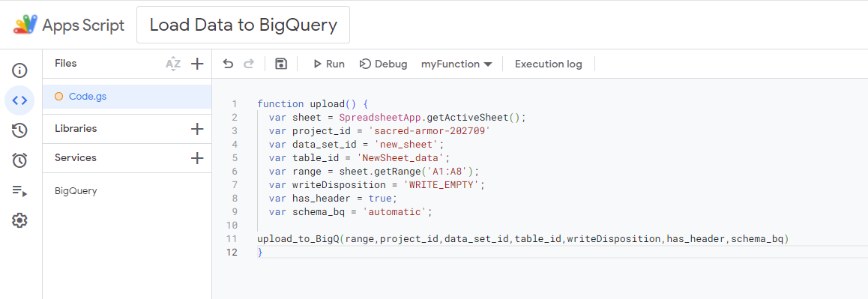Viewport: 868px width, 299px height.
Task: Click line number 12 in gutter
Action: click(232, 253)
